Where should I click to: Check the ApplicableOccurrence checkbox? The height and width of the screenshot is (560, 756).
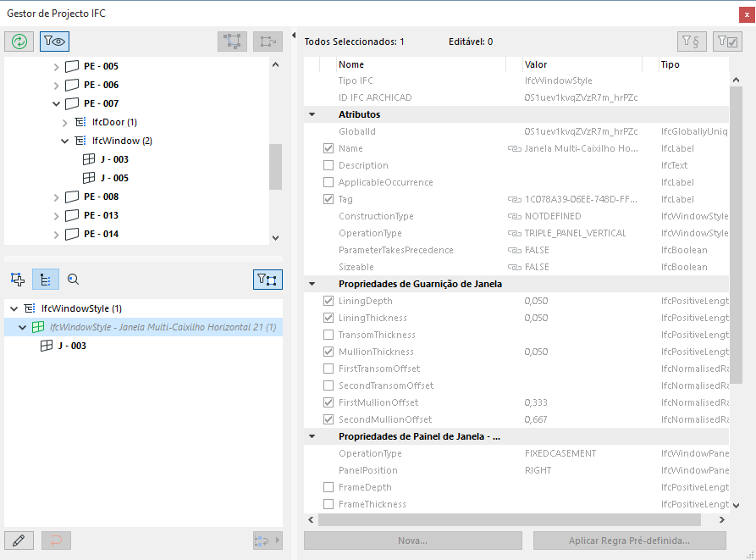[328, 182]
